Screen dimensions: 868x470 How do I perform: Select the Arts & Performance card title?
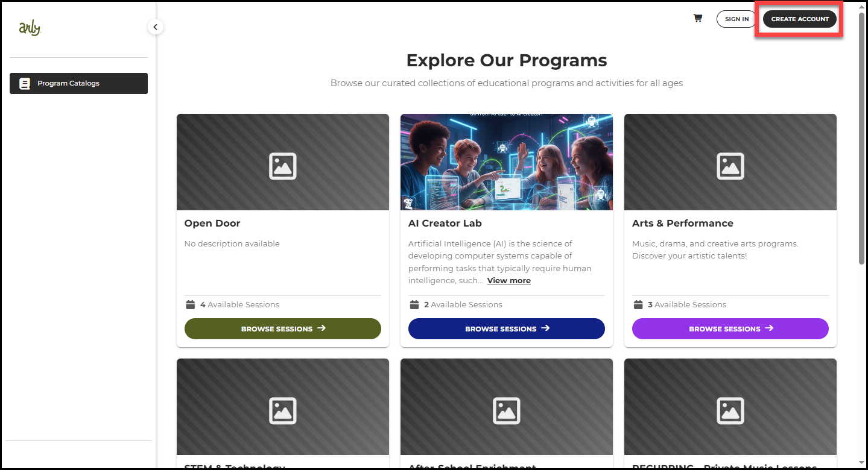pyautogui.click(x=683, y=223)
